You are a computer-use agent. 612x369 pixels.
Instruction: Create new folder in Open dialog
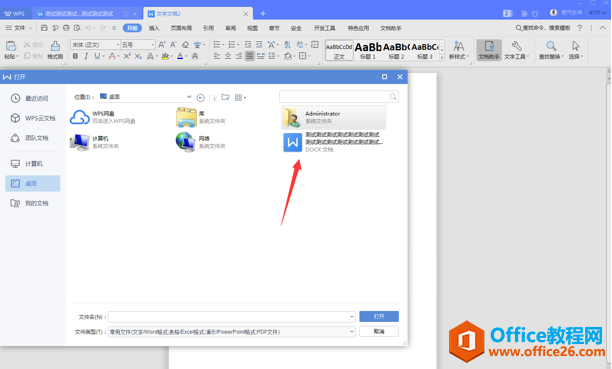tap(226, 97)
